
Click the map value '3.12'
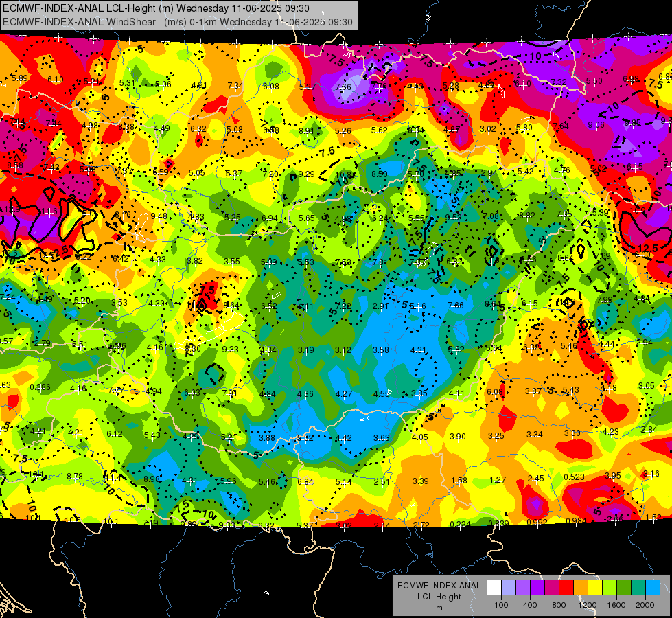click(x=343, y=350)
